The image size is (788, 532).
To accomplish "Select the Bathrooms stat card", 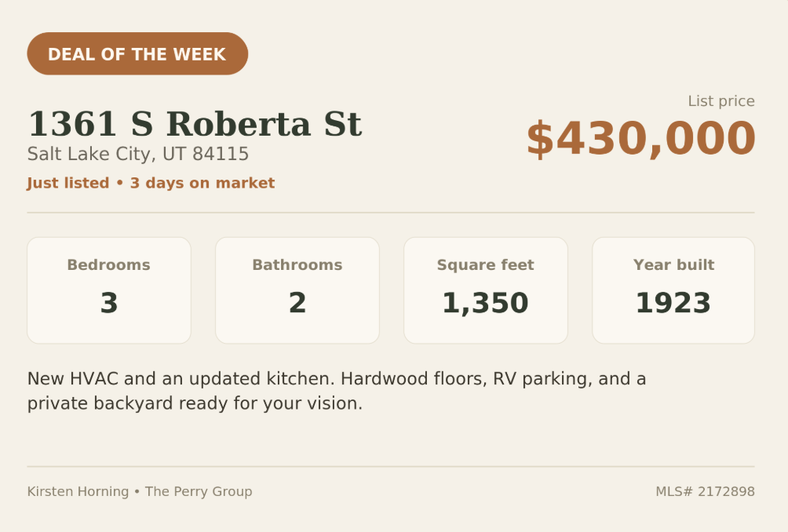I will (297, 290).
